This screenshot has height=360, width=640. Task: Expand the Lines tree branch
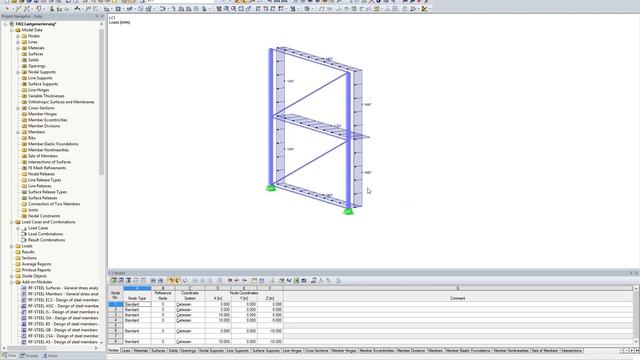coord(18,42)
